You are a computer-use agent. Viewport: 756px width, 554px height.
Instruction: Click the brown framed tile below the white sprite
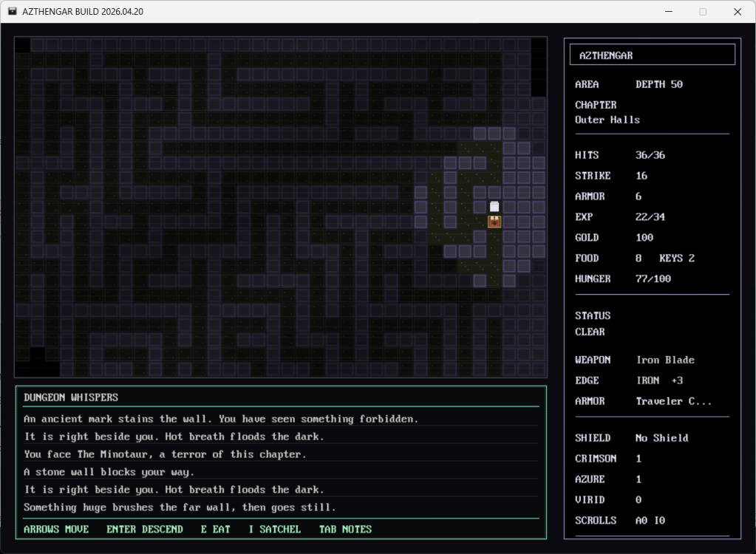494,222
